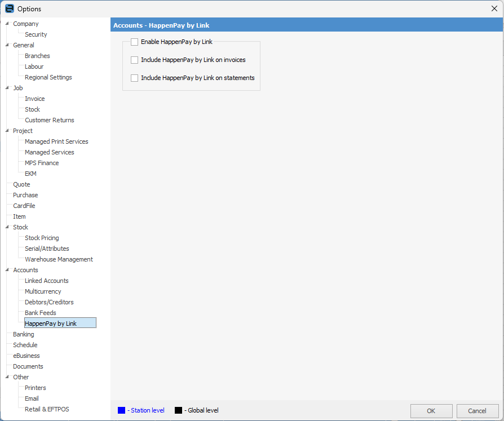Open Bank Feeds options
Screen dimensions: 504x421
pyautogui.click(x=41, y=313)
